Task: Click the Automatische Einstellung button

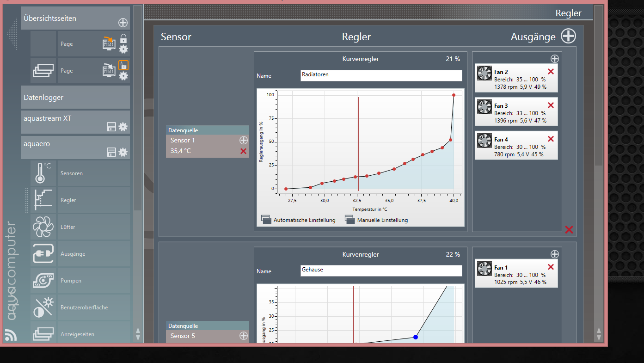Action: coord(298,220)
